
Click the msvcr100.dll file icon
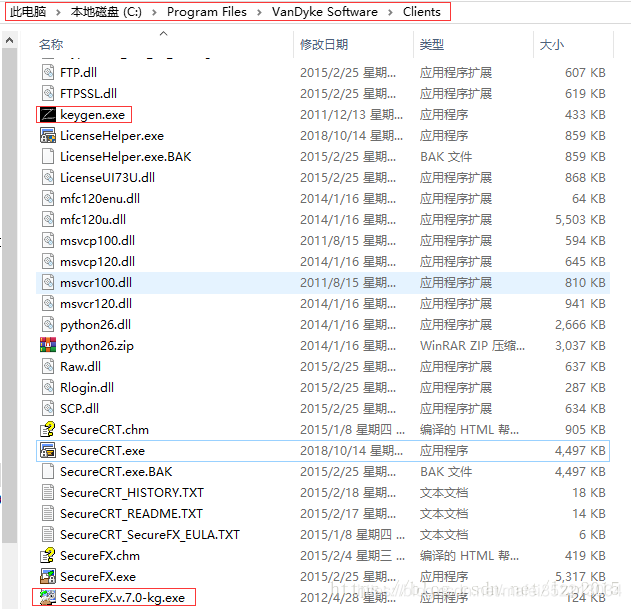click(x=48, y=282)
